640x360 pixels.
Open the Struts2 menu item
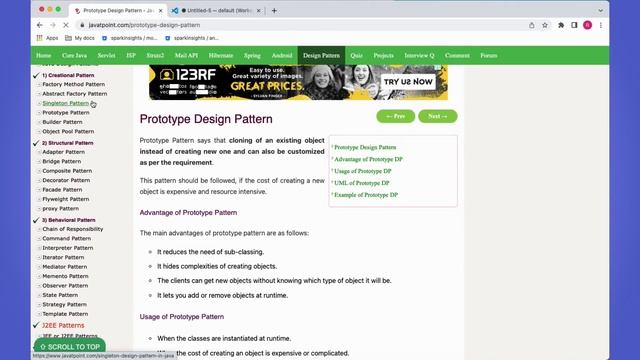pos(155,56)
